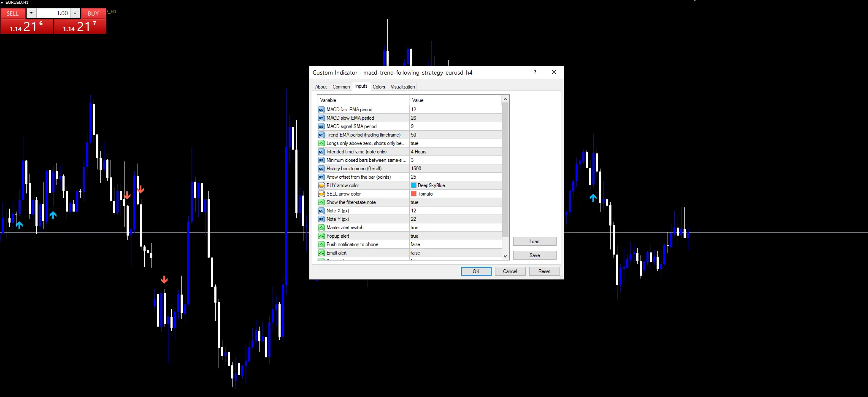868x397 pixels.
Task: Select the MACD slow EMA period value 26
Action: 456,118
